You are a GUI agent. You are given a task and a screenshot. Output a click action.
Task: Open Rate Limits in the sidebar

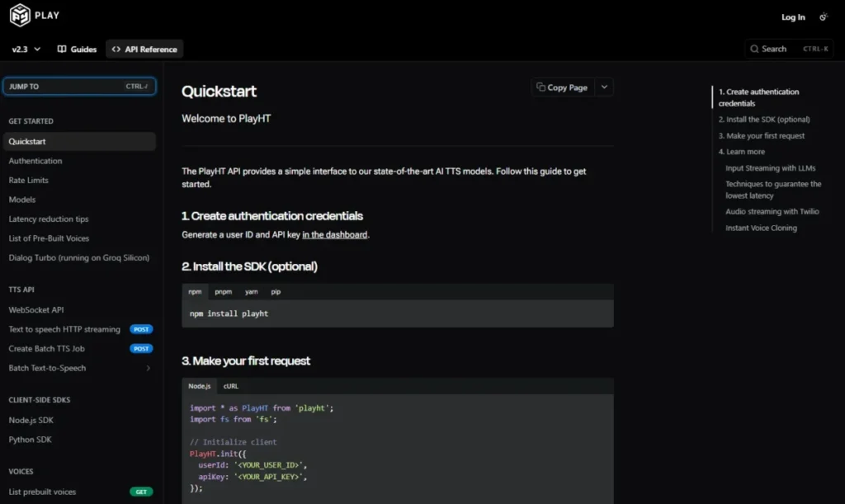(29, 180)
